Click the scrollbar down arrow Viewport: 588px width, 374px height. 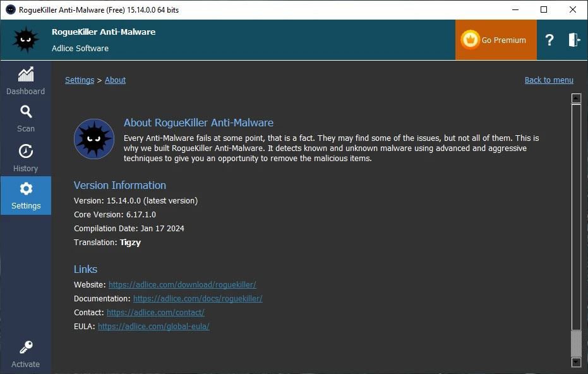coord(576,361)
